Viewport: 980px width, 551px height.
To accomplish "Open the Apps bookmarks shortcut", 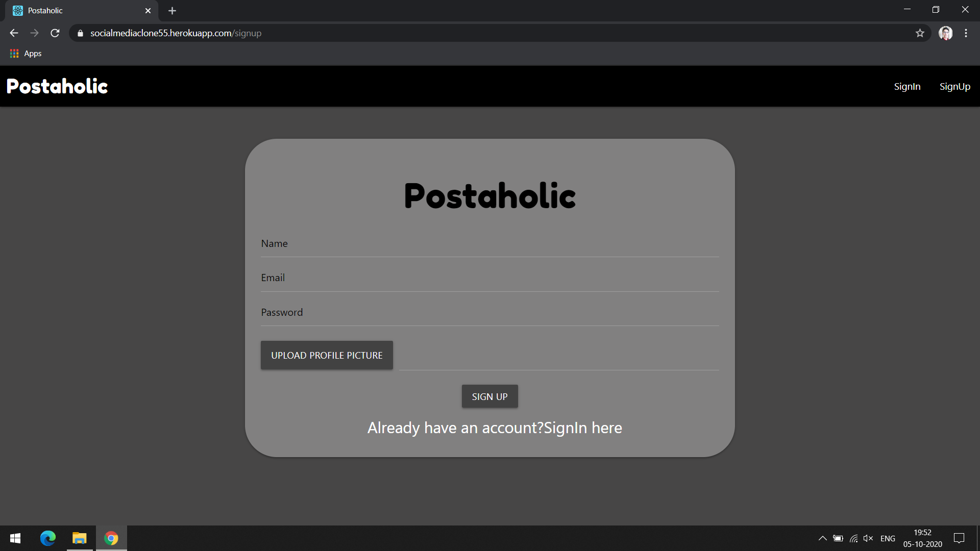I will [x=26, y=54].
